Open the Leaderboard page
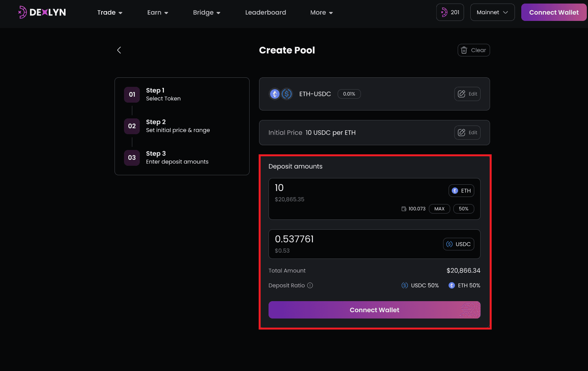This screenshot has width=588, height=371. click(265, 13)
